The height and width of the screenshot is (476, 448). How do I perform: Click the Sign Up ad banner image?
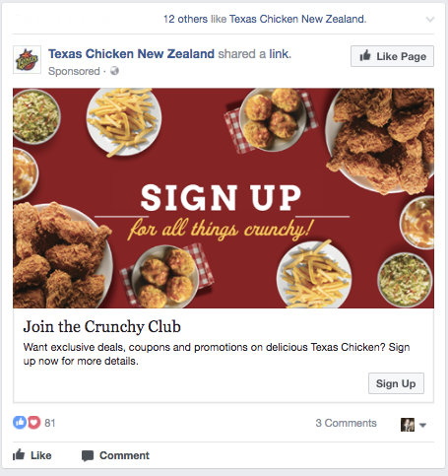pyautogui.click(x=224, y=198)
